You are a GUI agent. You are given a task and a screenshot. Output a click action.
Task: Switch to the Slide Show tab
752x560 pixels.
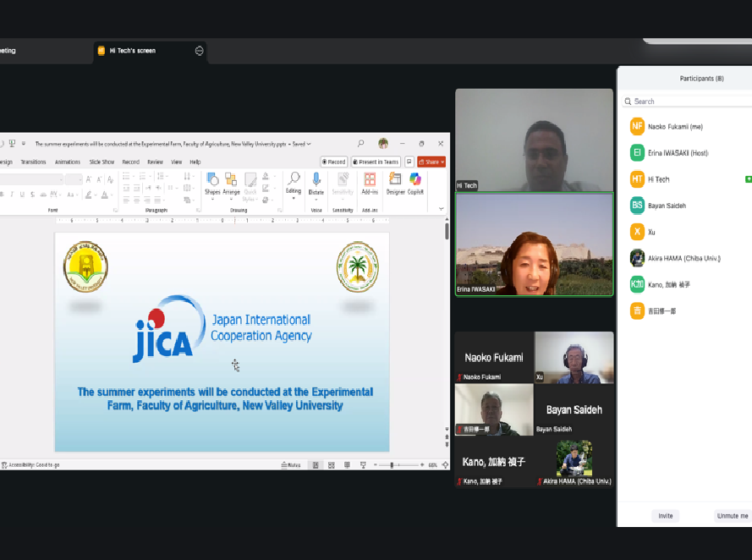point(102,162)
